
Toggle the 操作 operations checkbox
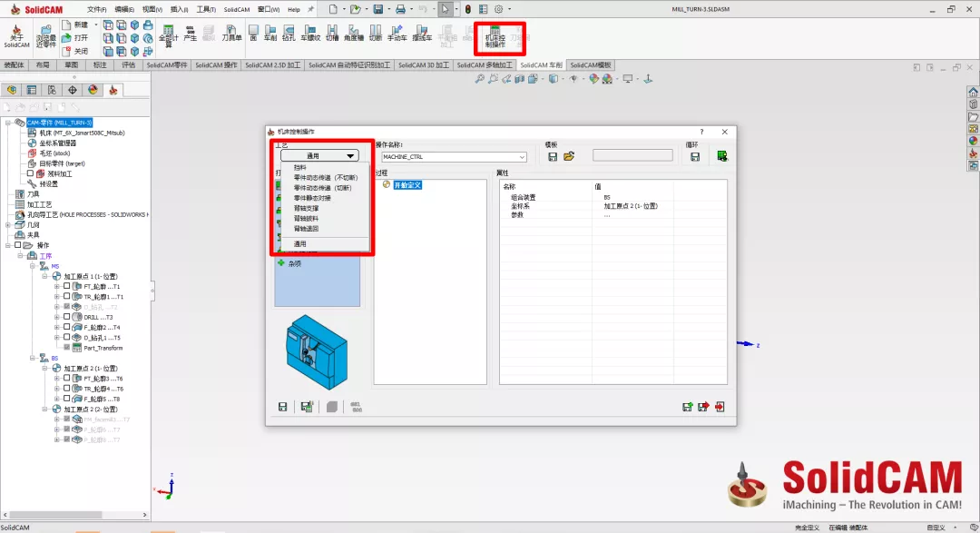pos(17,245)
